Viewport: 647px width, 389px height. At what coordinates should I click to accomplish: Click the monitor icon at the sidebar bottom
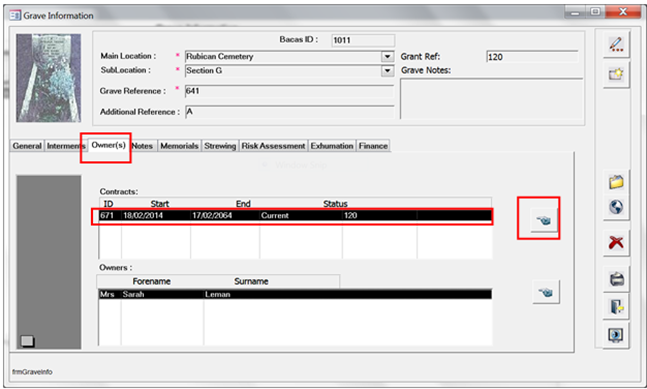pyautogui.click(x=616, y=335)
